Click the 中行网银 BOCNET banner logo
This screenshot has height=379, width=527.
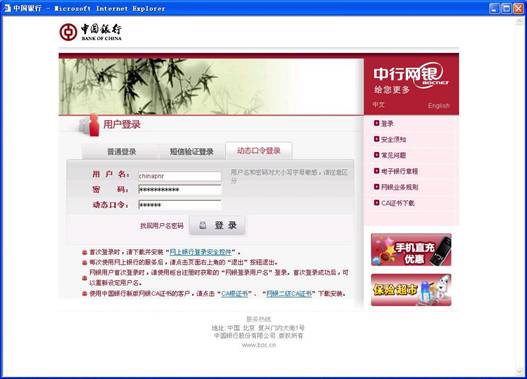pyautogui.click(x=411, y=75)
